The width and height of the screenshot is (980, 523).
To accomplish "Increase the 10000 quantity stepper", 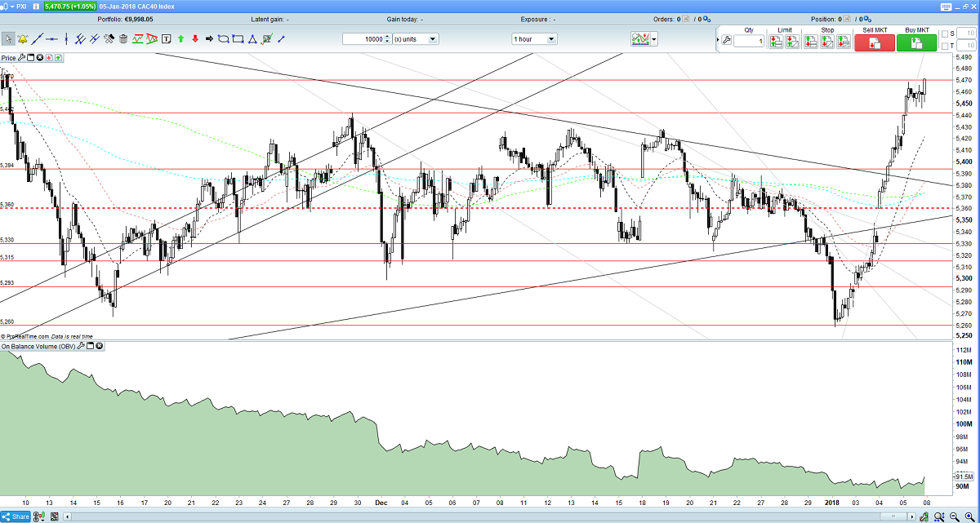I will point(388,36).
